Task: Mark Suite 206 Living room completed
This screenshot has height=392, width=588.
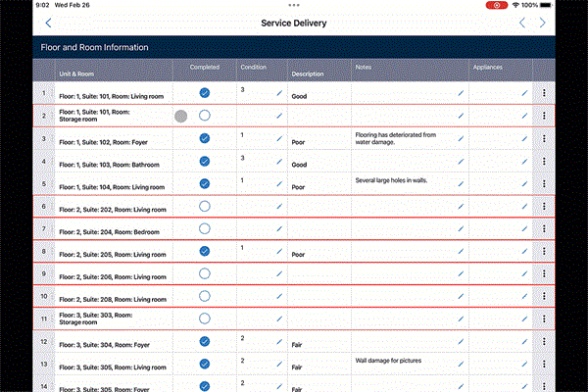Action: (x=205, y=273)
